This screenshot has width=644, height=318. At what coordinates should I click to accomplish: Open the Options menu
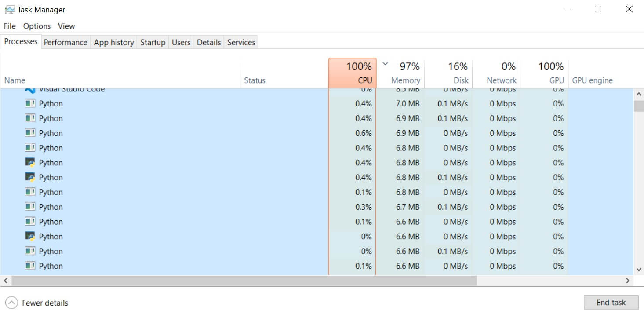coord(37,26)
